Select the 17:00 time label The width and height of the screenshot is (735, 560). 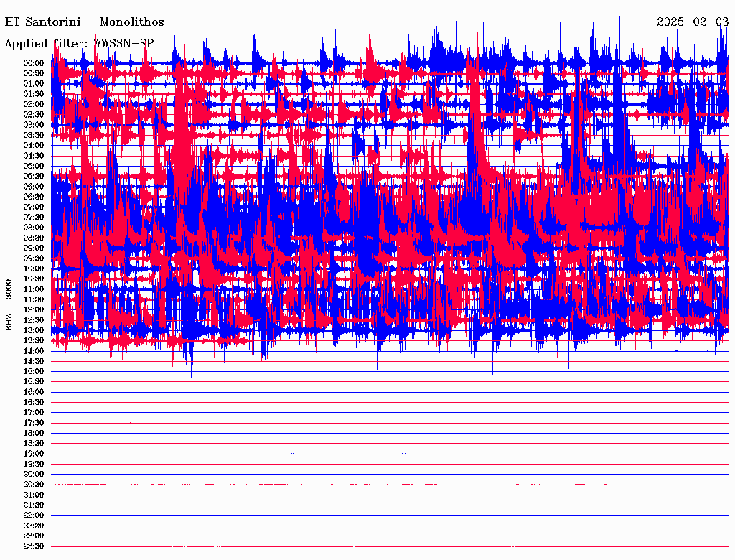(34, 413)
